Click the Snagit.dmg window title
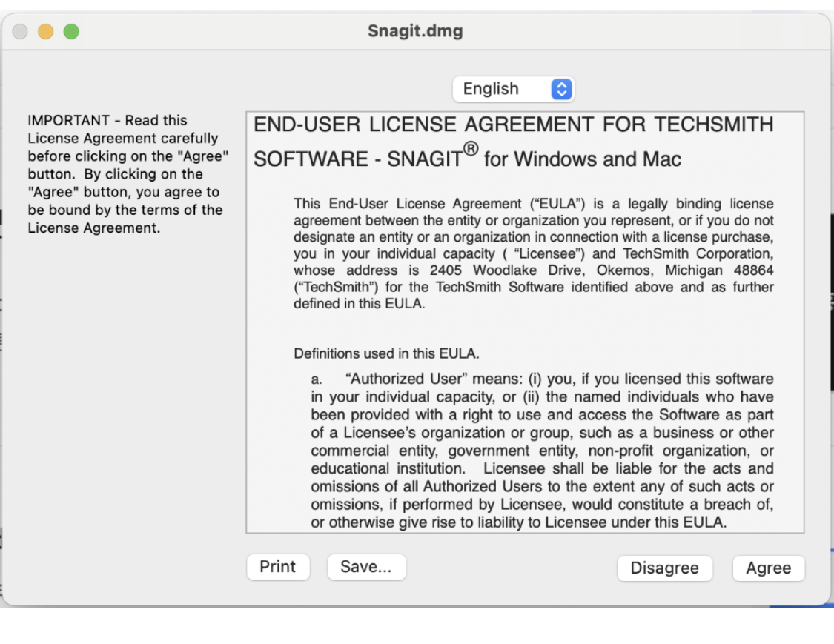The height and width of the screenshot is (644, 834). (x=415, y=31)
